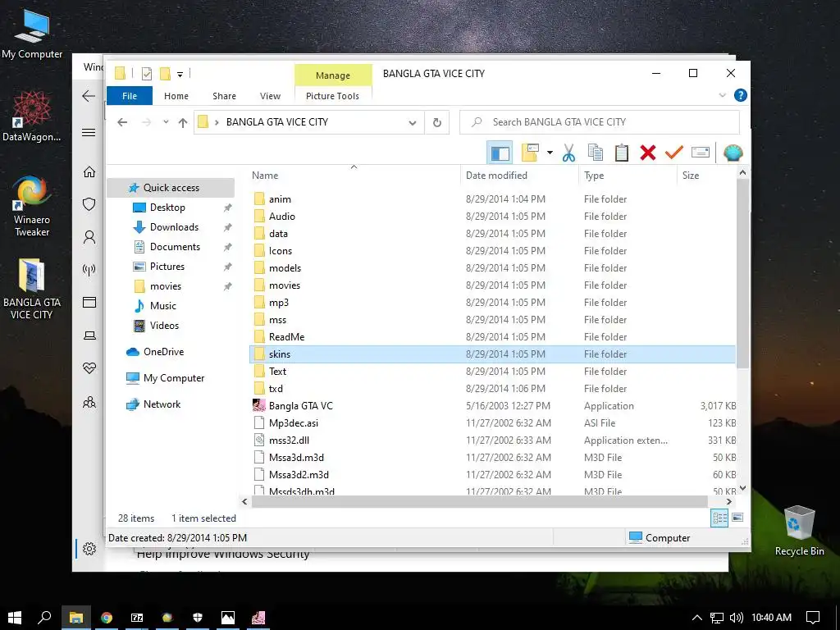840x630 pixels.
Task: Open the View ribbon tab
Action: [270, 96]
